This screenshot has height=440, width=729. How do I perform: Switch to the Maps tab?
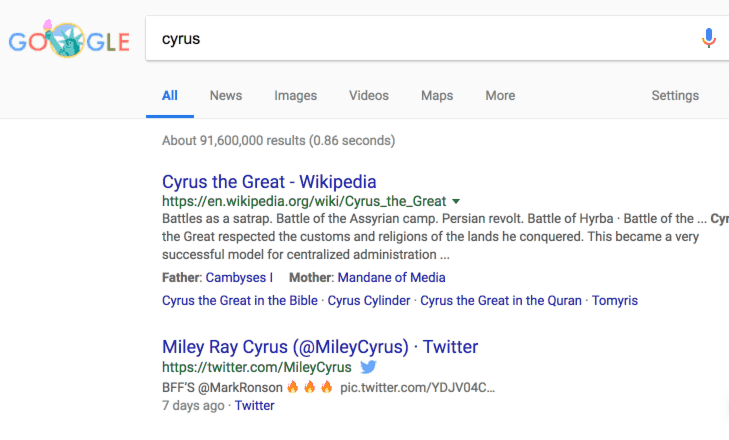click(437, 95)
